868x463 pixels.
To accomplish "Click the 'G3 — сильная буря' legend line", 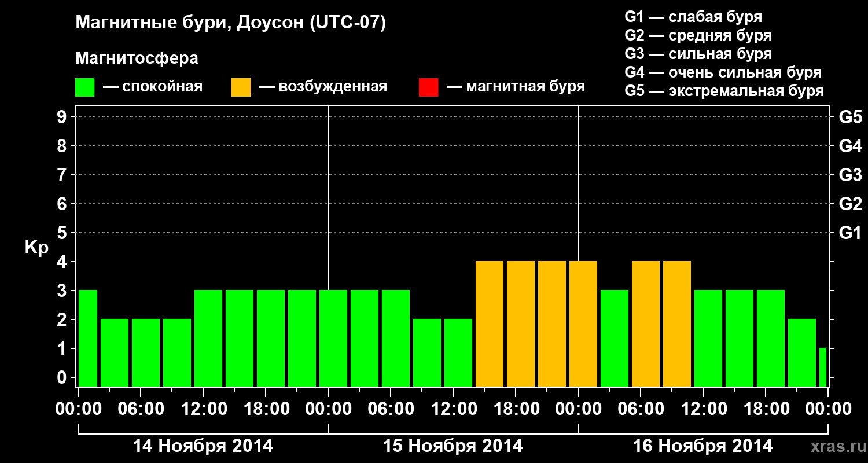I will coord(698,54).
